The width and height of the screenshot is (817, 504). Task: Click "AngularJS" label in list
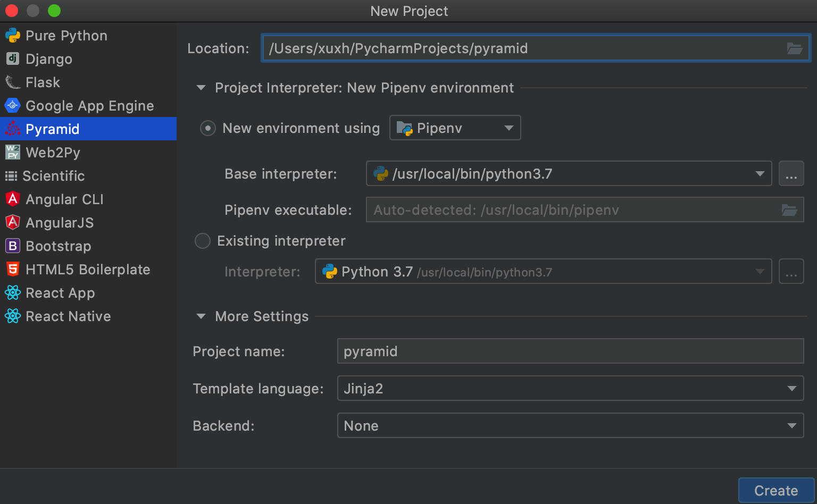pyautogui.click(x=60, y=223)
